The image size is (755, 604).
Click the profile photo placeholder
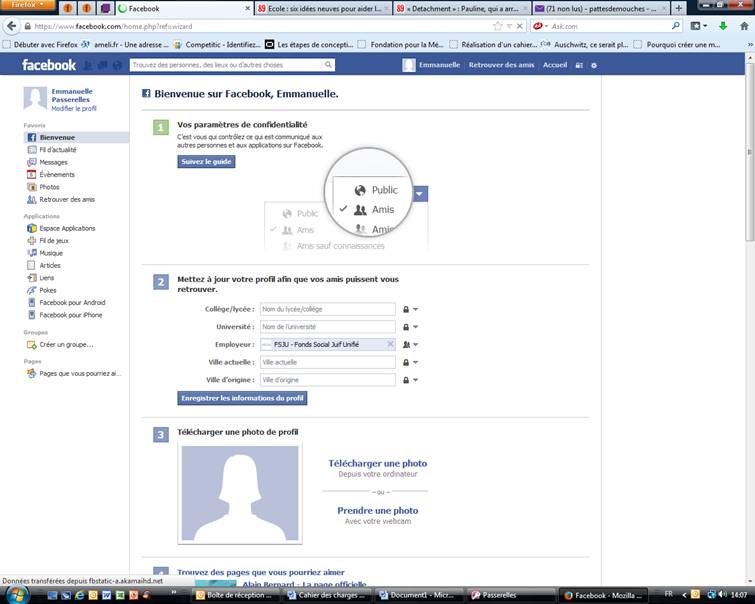[x=240, y=493]
